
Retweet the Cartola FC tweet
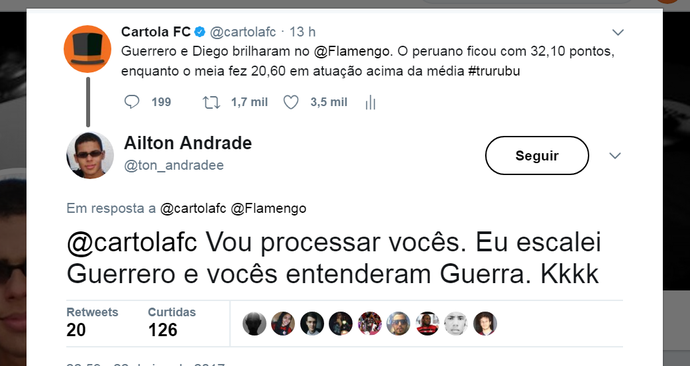point(211,102)
